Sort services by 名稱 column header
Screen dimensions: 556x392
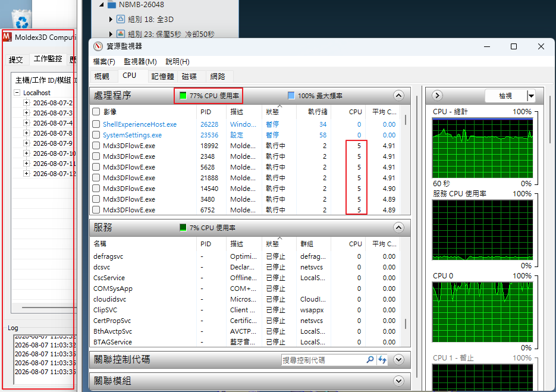(x=143, y=244)
